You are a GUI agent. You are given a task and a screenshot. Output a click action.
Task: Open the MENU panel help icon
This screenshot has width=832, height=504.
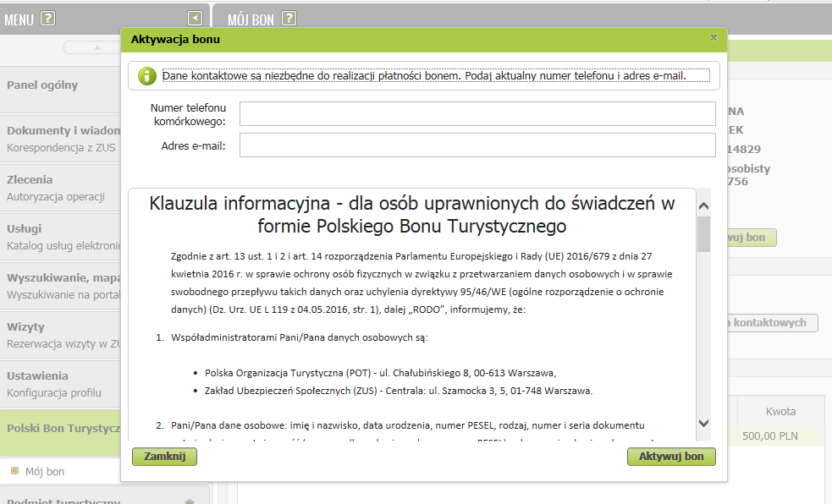[47, 19]
